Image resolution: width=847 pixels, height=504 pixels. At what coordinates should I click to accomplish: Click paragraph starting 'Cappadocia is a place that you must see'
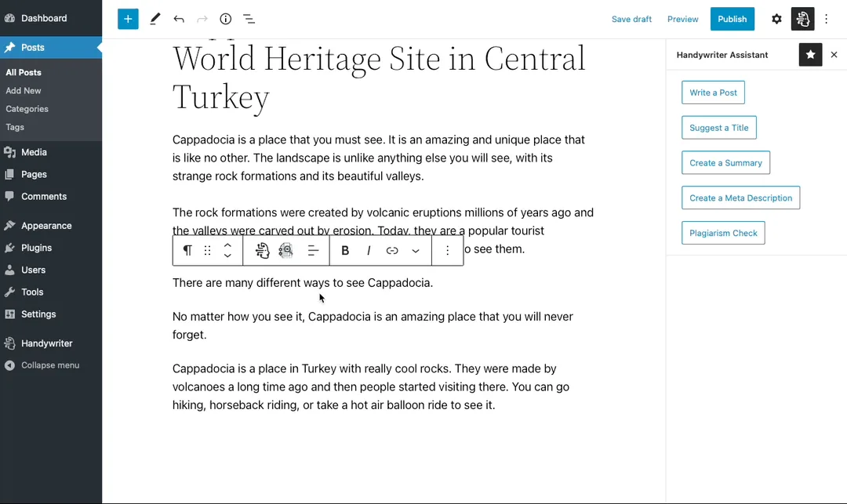point(378,158)
